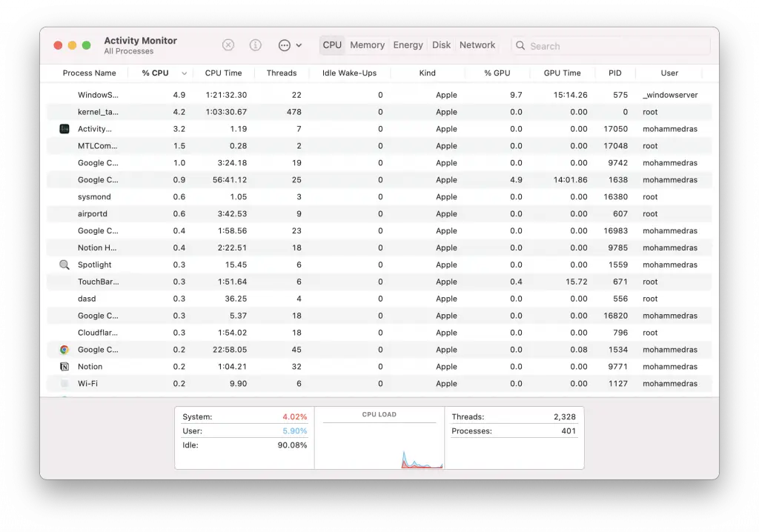Click Threads value 478
The image size is (759, 532).
pyautogui.click(x=294, y=112)
